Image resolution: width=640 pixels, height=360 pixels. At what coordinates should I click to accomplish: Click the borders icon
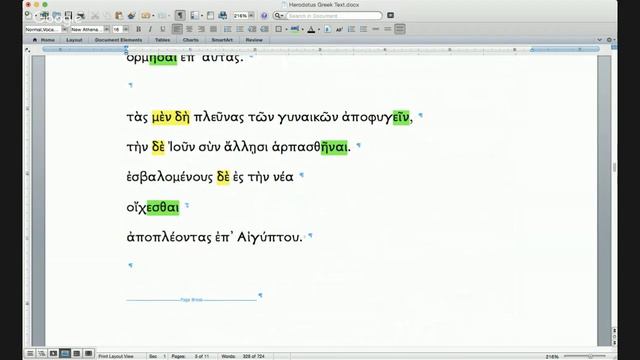[278, 29]
